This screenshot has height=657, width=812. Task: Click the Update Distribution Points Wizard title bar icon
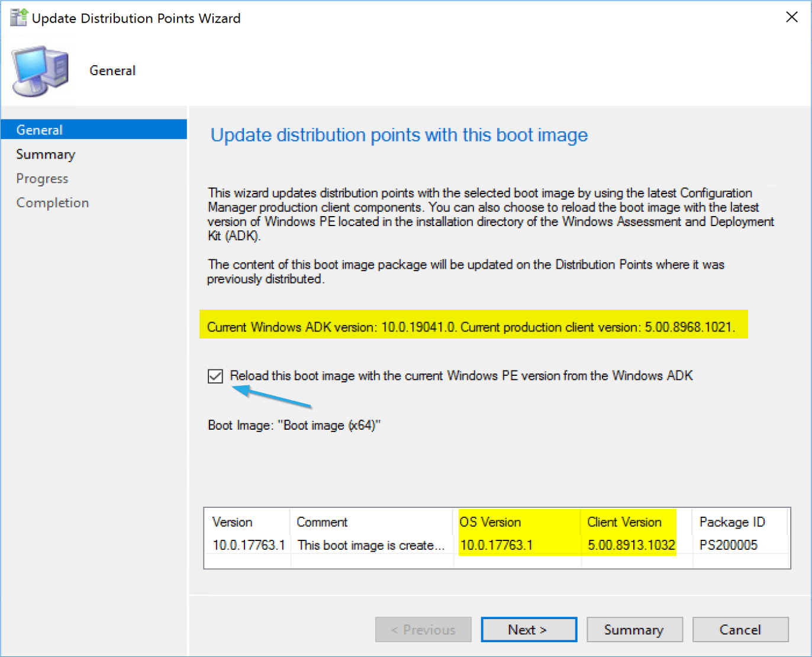17,17
